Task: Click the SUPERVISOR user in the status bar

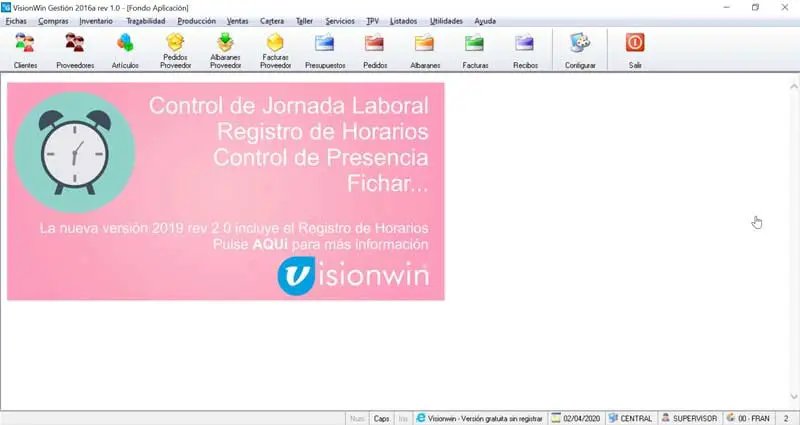Action: click(690, 418)
